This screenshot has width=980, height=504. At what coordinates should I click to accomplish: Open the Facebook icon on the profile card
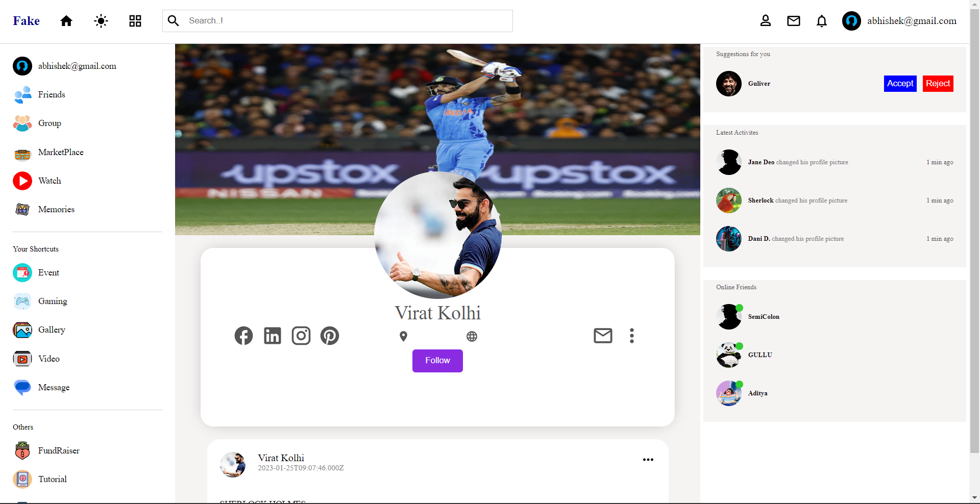click(x=243, y=336)
